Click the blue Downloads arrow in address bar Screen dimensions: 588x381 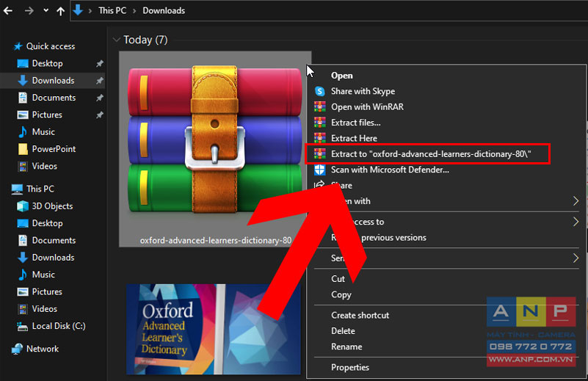[78, 10]
